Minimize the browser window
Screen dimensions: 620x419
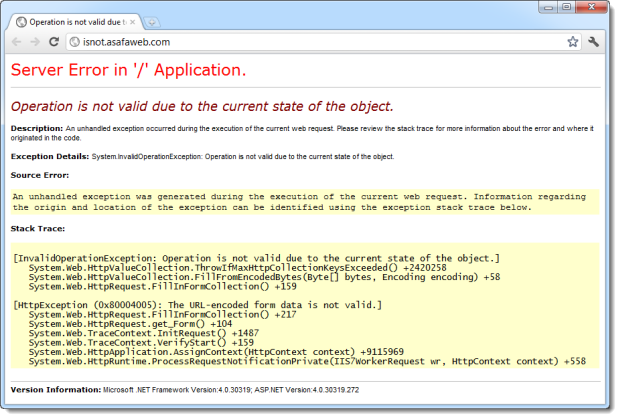[548, 7]
